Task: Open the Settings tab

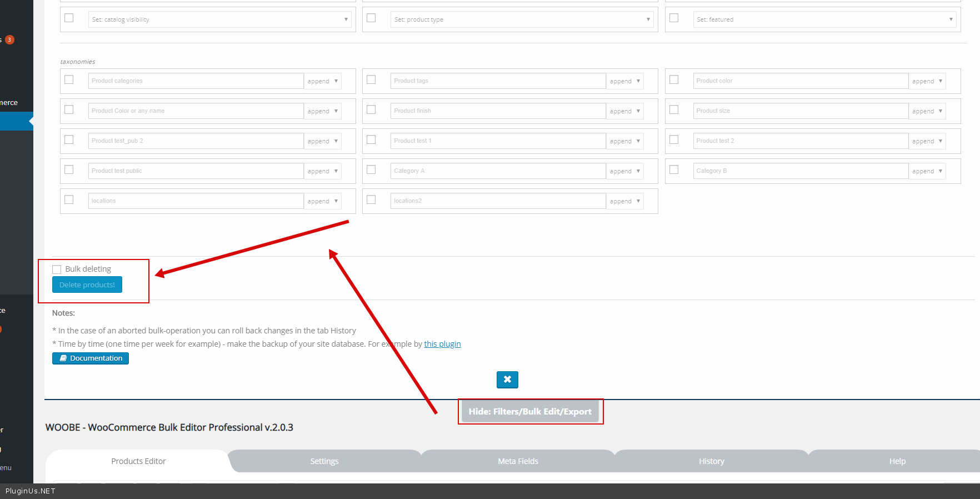Action: point(324,461)
